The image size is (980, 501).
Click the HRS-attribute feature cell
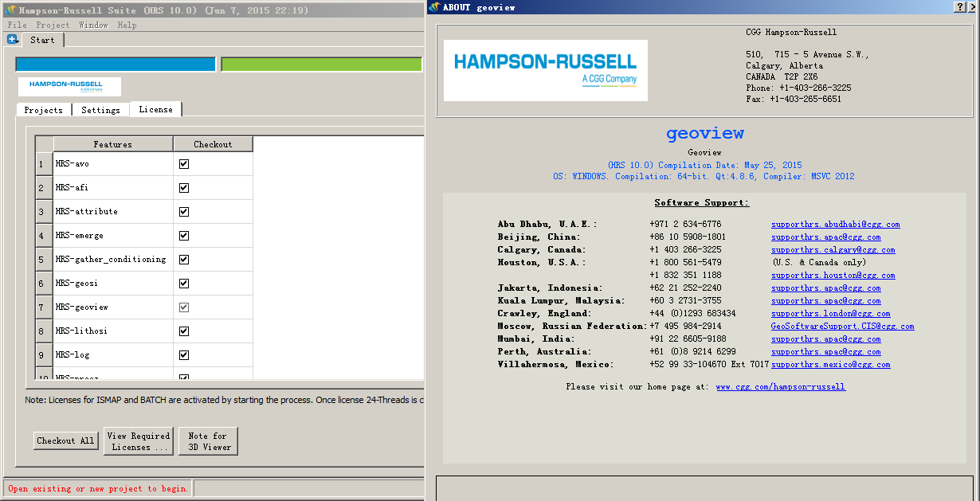(113, 212)
